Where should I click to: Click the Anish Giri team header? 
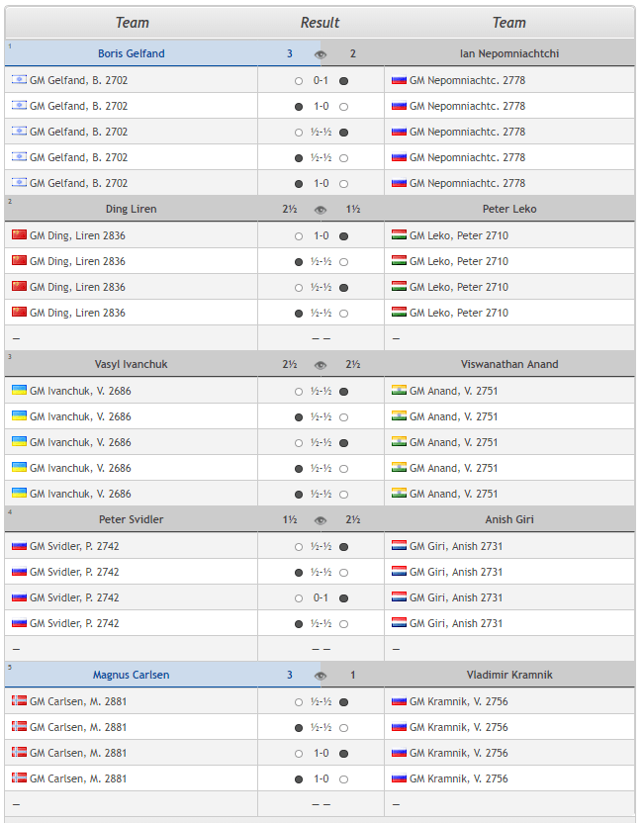(x=509, y=519)
